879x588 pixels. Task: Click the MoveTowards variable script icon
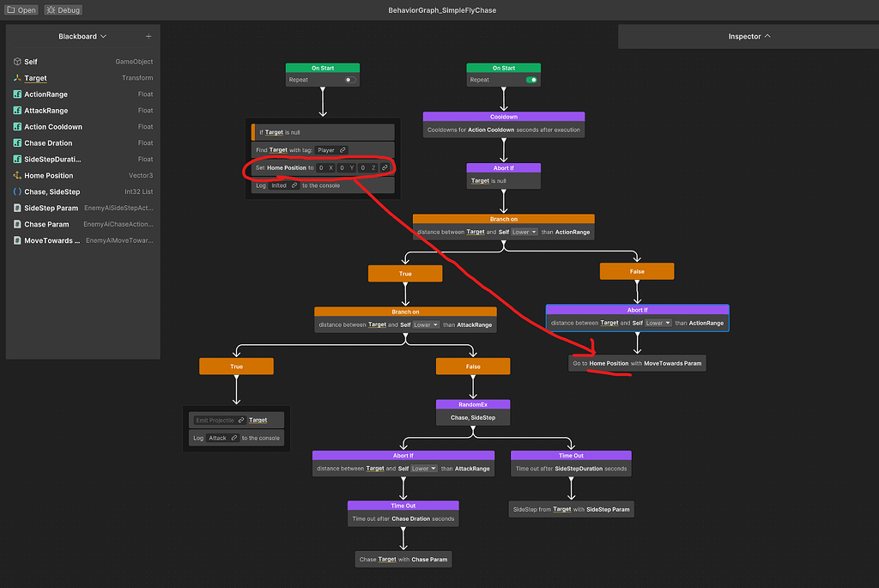pyautogui.click(x=17, y=239)
